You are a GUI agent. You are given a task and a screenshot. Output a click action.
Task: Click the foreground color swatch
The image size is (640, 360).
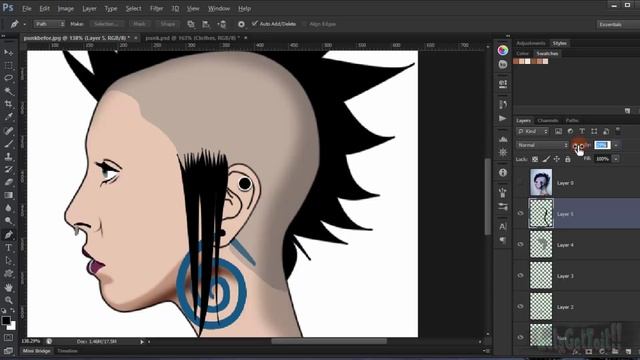[6, 320]
